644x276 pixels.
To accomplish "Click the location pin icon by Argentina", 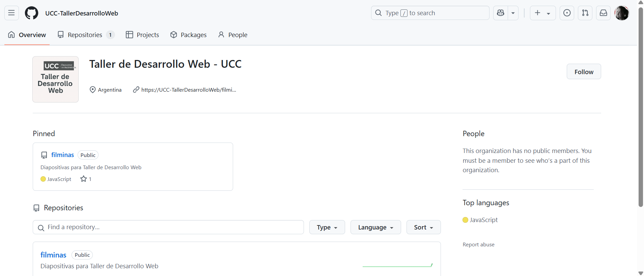I will tap(92, 90).
